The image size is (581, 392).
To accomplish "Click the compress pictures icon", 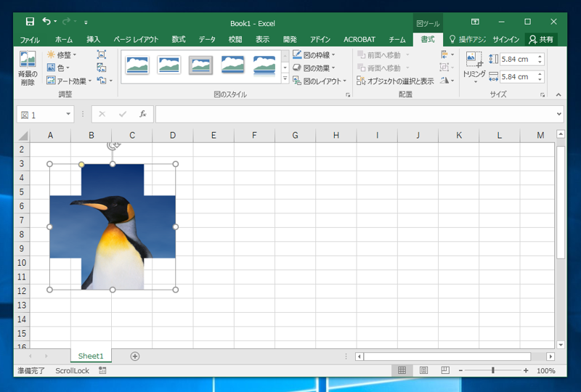I will (x=102, y=54).
